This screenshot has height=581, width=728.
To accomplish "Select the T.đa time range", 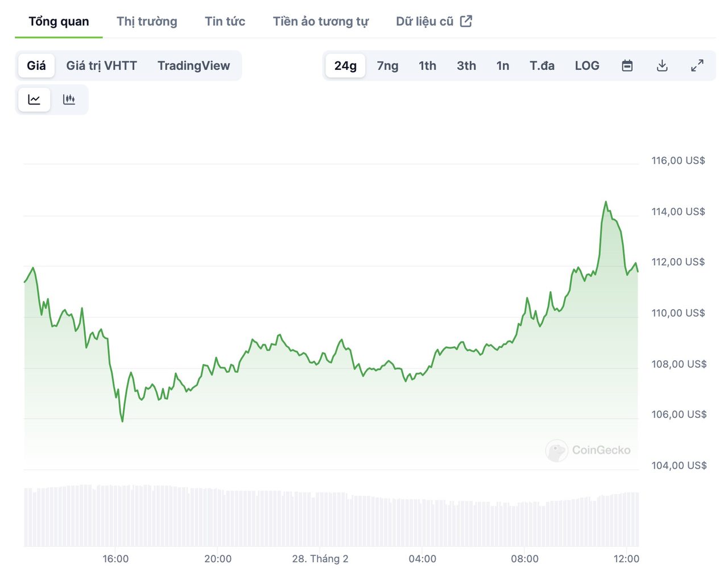I will coord(542,66).
